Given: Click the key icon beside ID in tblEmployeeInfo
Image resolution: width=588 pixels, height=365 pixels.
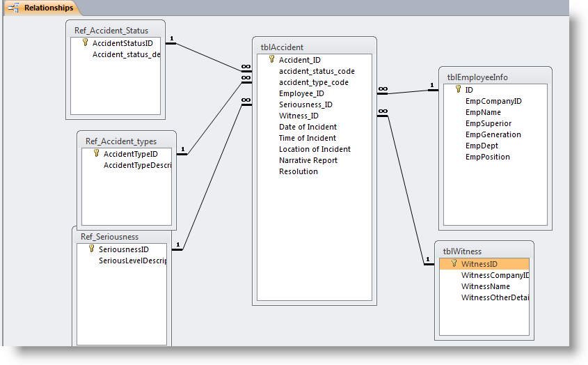Looking at the screenshot, I should 459,89.
